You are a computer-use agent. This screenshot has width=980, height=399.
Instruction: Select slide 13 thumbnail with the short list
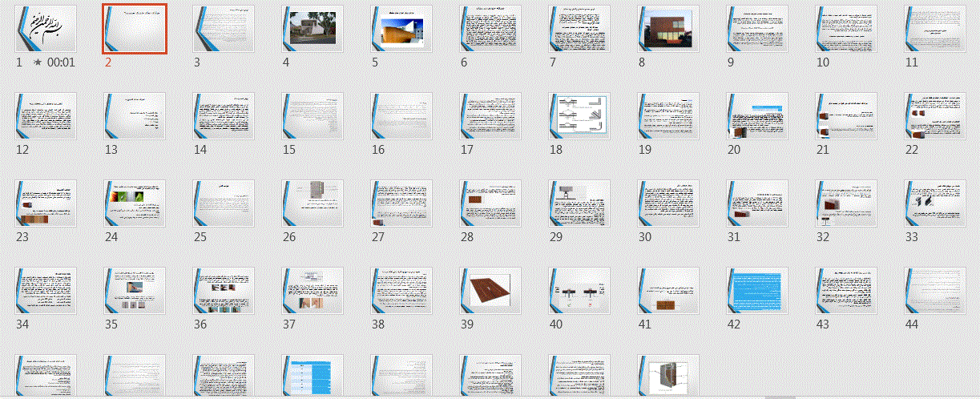pyautogui.click(x=135, y=116)
